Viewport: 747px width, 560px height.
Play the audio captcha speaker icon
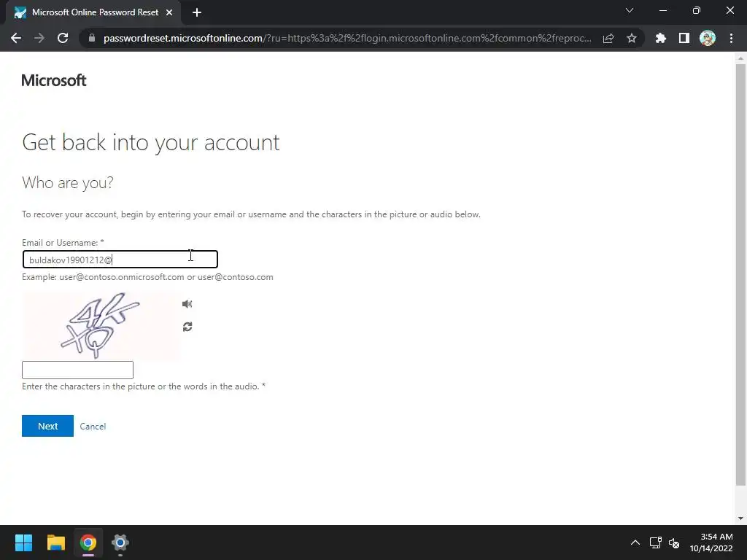187,304
